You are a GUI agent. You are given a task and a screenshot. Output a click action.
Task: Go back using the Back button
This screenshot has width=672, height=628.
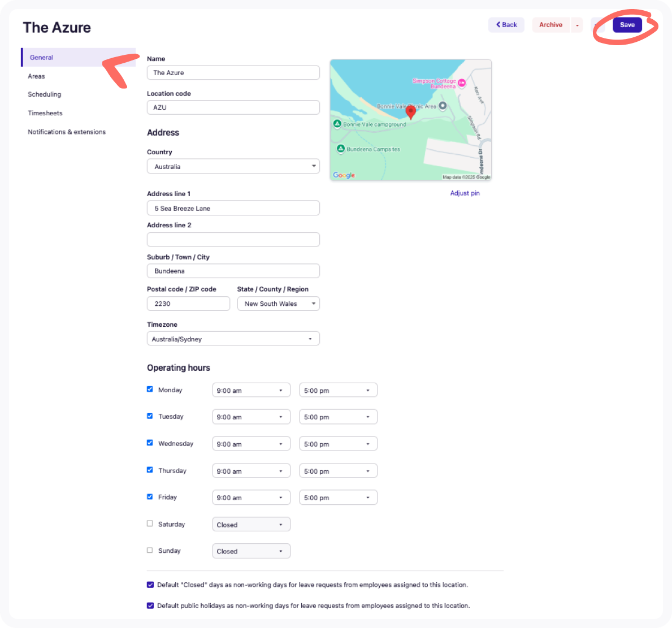pyautogui.click(x=506, y=25)
